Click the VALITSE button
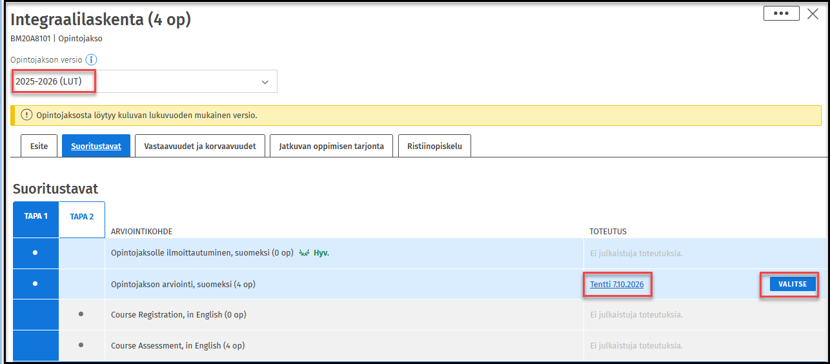Screen dimensions: 830x364 (x=792, y=284)
